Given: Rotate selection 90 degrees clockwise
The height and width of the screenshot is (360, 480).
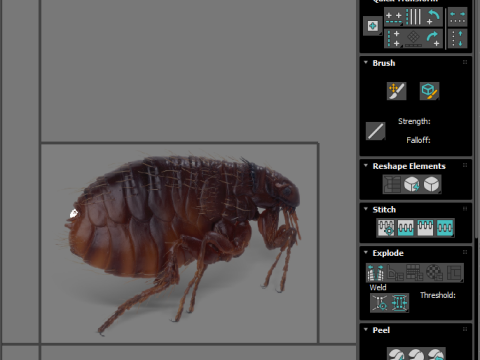Looking at the screenshot, I should coord(433,38).
